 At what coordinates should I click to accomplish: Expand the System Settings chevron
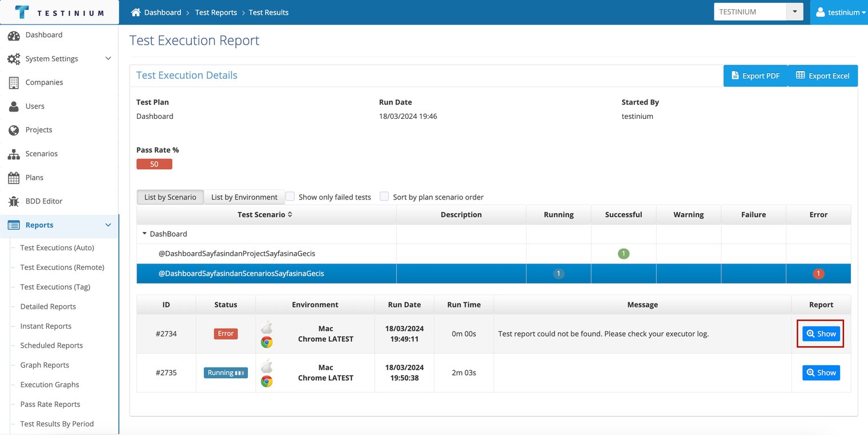click(108, 58)
